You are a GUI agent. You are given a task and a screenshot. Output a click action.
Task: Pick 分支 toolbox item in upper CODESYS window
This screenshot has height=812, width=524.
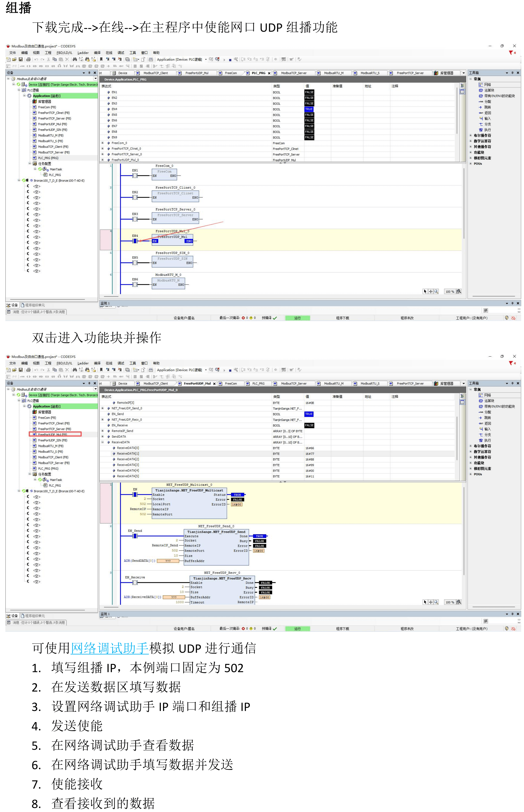485,124
